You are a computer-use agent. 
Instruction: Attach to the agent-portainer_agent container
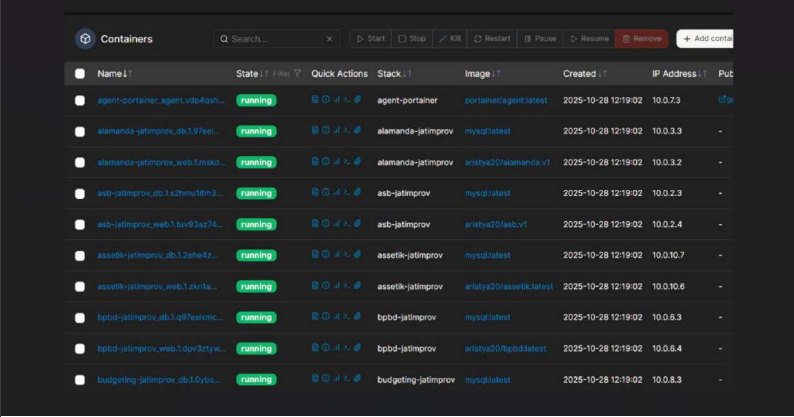[358, 99]
